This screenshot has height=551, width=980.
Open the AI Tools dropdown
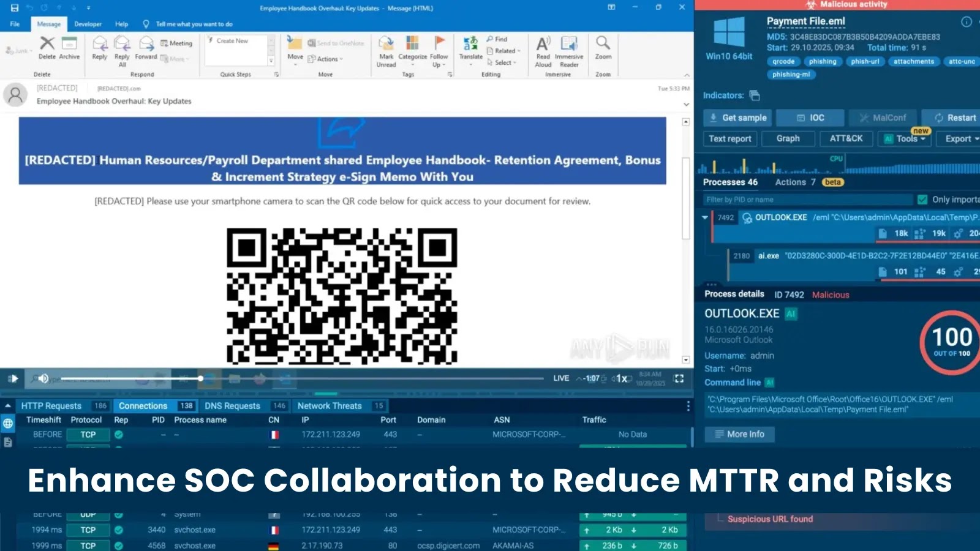[905, 139]
